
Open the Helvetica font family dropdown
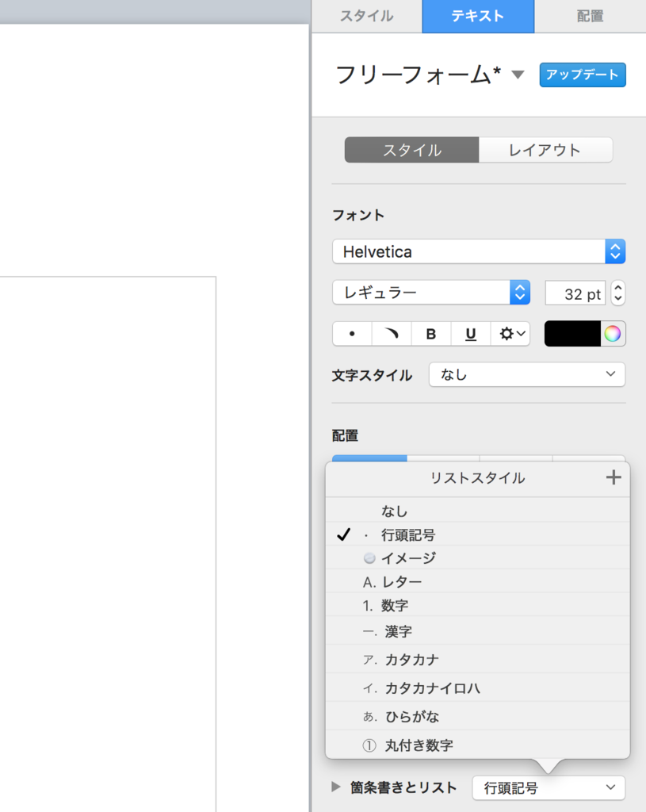(479, 251)
